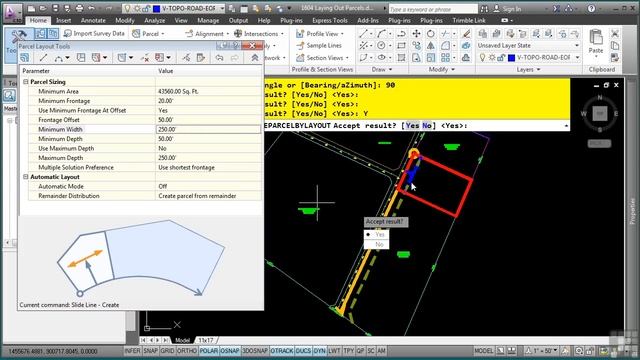Click the Create Parcel icon at the toolbar's left end

[25, 58]
